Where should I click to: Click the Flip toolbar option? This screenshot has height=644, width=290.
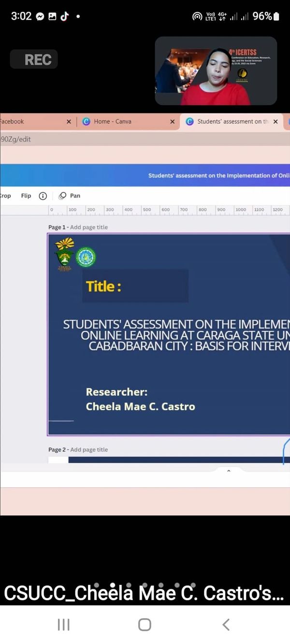point(26,196)
